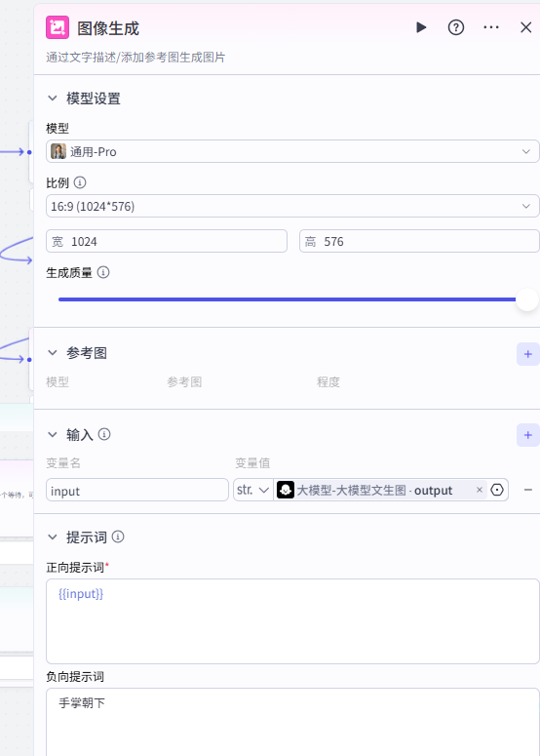Open variable selector hexagon icon

(497, 490)
